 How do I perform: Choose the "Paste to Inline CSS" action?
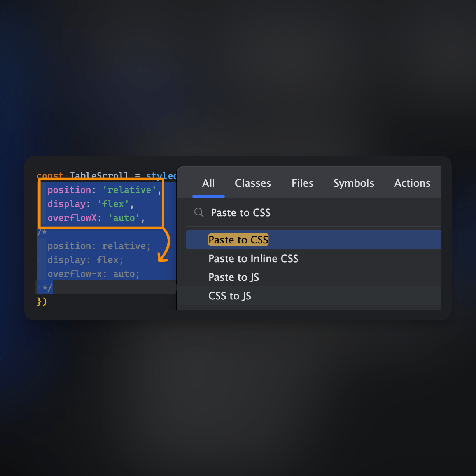point(253,258)
